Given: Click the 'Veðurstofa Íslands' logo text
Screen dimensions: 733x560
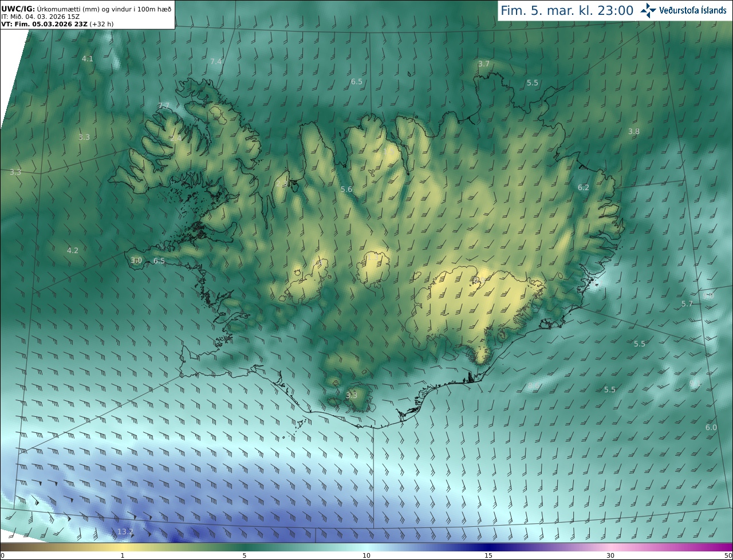Looking at the screenshot, I should point(693,10).
